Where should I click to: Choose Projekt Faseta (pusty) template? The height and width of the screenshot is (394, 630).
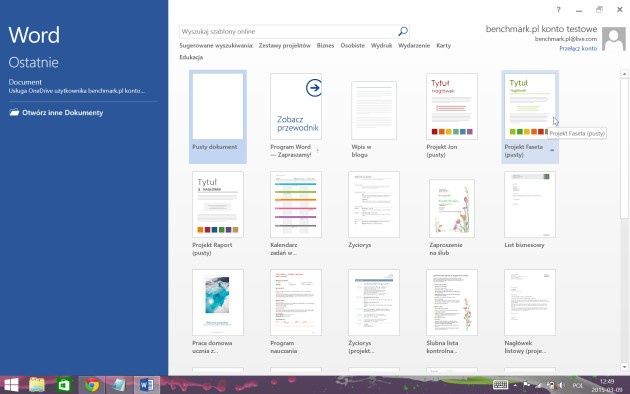pos(530,116)
